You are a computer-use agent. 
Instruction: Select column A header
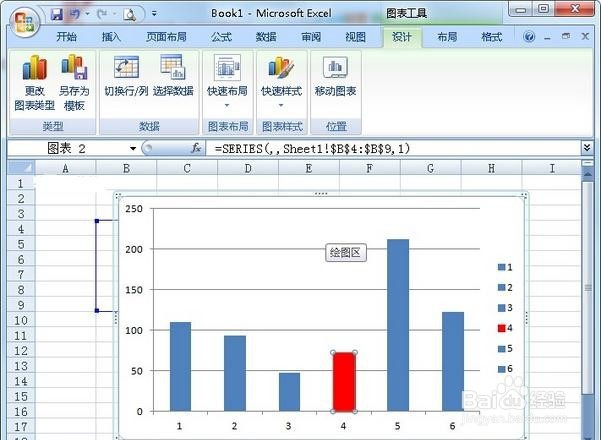coord(65,168)
